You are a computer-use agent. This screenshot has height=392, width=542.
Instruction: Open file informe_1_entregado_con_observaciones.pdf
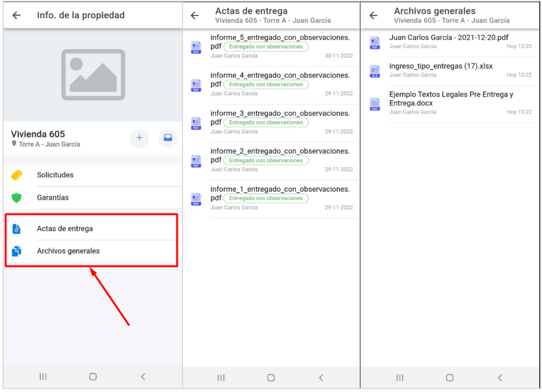[271, 199]
